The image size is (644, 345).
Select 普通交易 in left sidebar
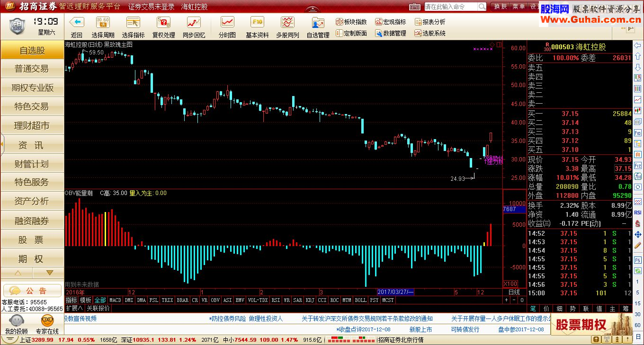pyautogui.click(x=32, y=69)
